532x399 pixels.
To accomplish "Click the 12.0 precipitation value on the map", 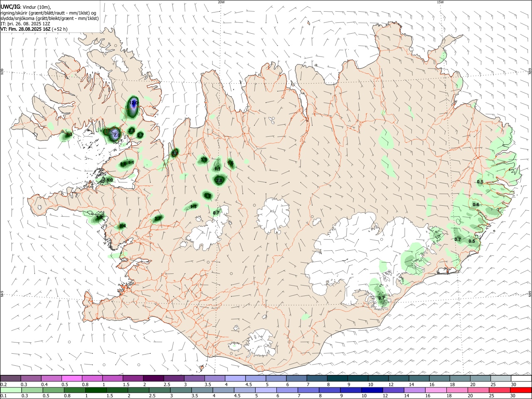I will tap(133, 103).
